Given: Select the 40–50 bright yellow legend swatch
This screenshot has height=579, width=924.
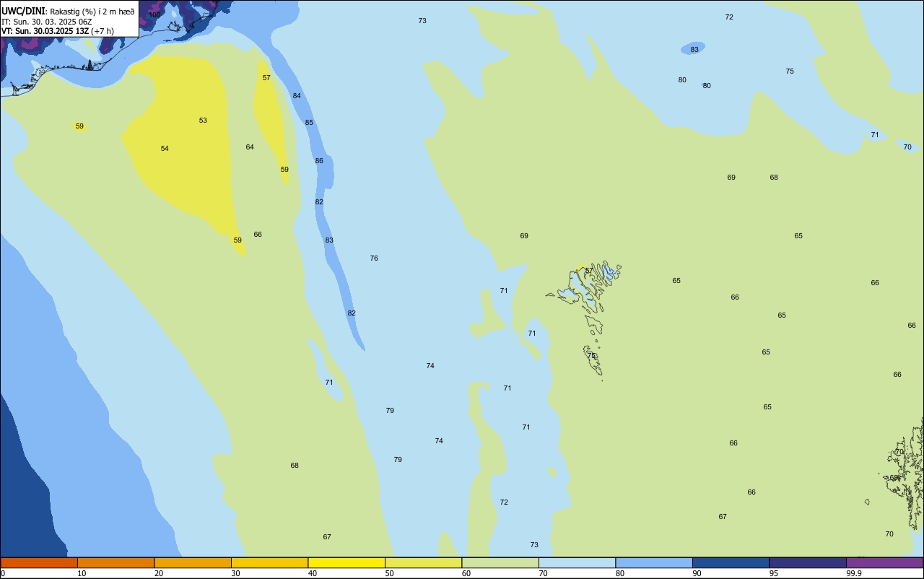Looking at the screenshot, I should point(346,562).
